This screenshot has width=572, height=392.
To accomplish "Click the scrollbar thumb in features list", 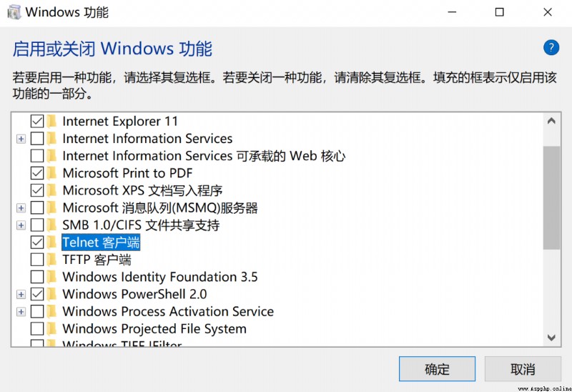I will click(551, 198).
